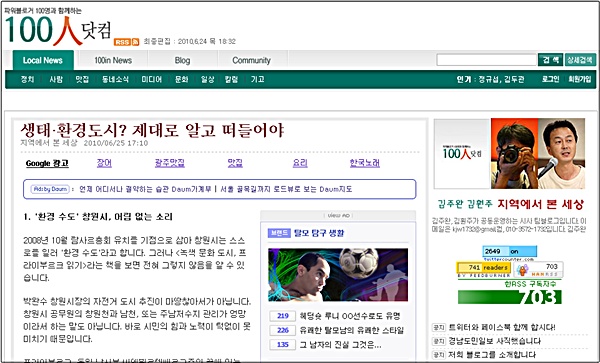Click the 검색 search button
The width and height of the screenshot is (600, 363).
(x=550, y=60)
